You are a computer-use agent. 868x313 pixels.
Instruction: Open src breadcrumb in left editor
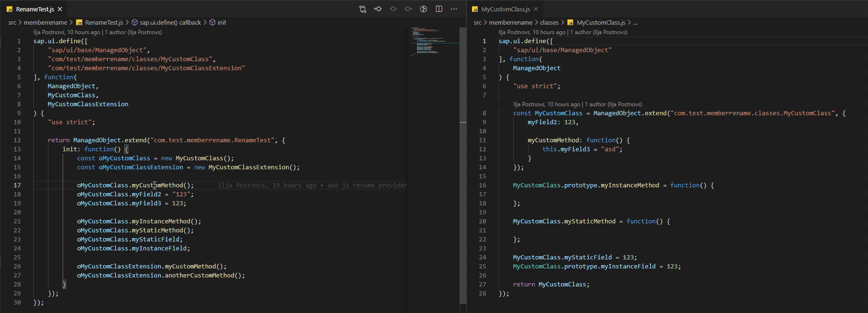tap(12, 22)
